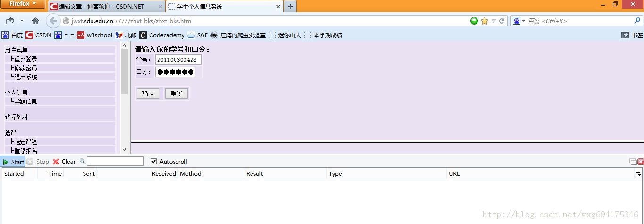Open the Firefox application menu dropdown
The width and height of the screenshot is (644, 224).
23,4
